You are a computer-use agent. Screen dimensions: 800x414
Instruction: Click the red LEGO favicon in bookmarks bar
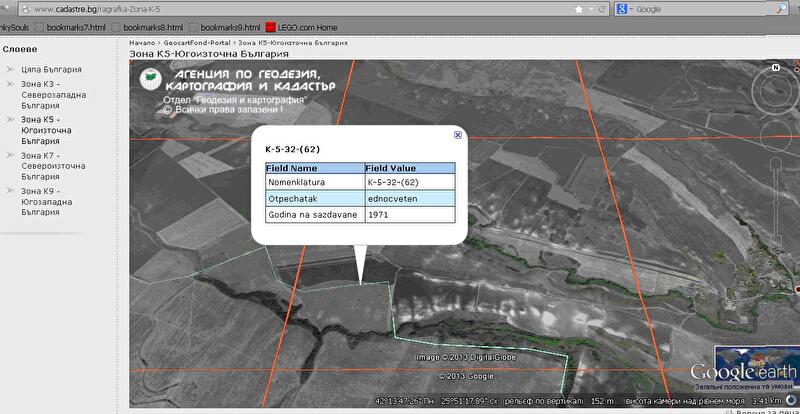pos(270,28)
